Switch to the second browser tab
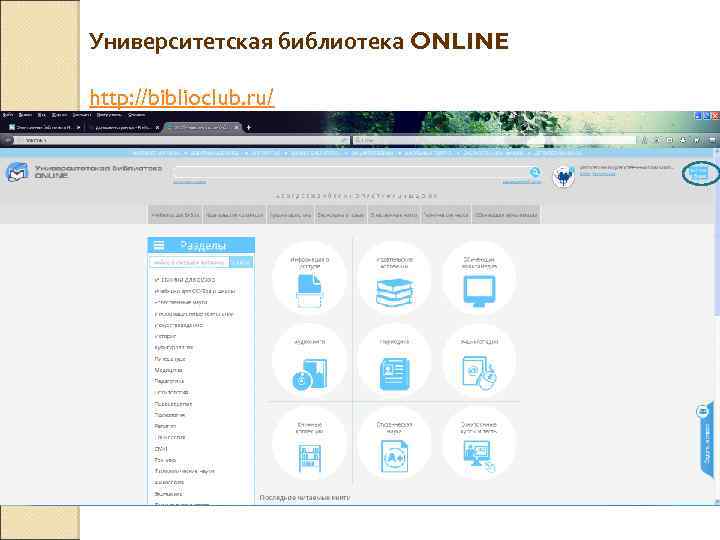The width and height of the screenshot is (720, 540). pyautogui.click(x=123, y=127)
